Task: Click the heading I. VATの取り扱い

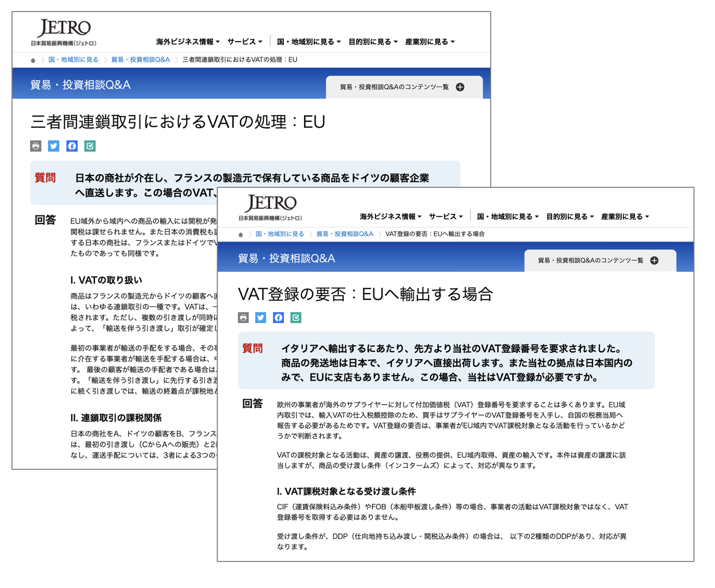Action: point(106,280)
